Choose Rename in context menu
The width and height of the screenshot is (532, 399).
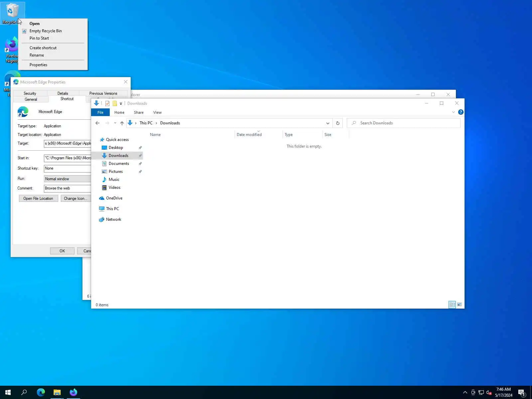click(53, 55)
